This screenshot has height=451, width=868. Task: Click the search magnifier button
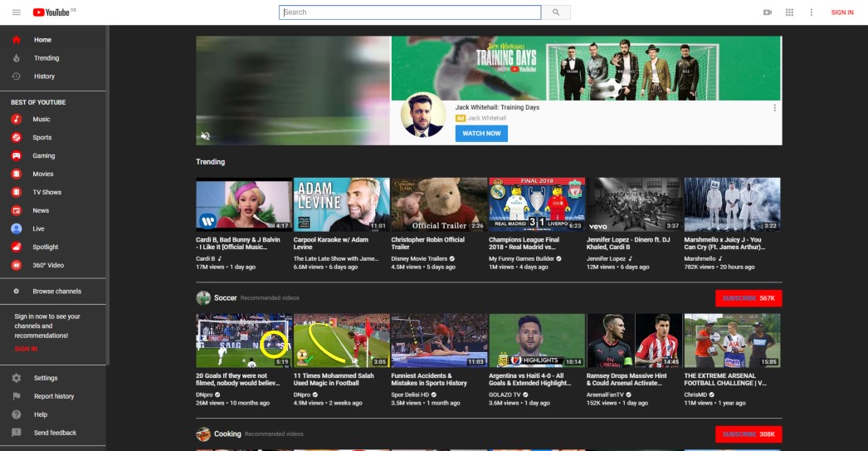[x=556, y=12]
